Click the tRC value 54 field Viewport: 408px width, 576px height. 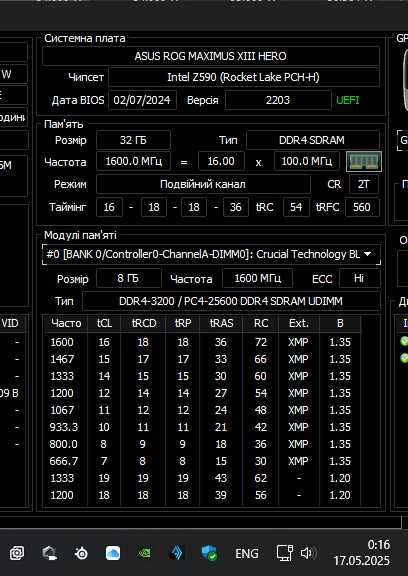(296, 207)
